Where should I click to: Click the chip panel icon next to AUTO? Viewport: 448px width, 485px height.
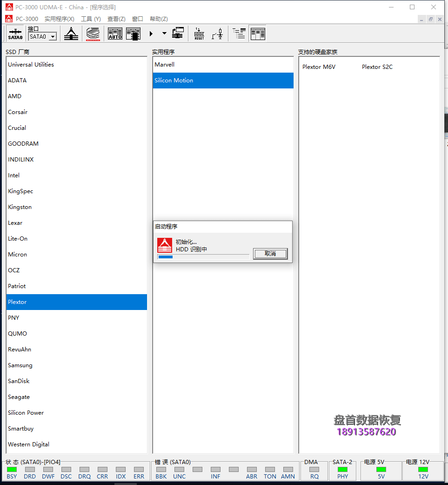click(x=133, y=34)
